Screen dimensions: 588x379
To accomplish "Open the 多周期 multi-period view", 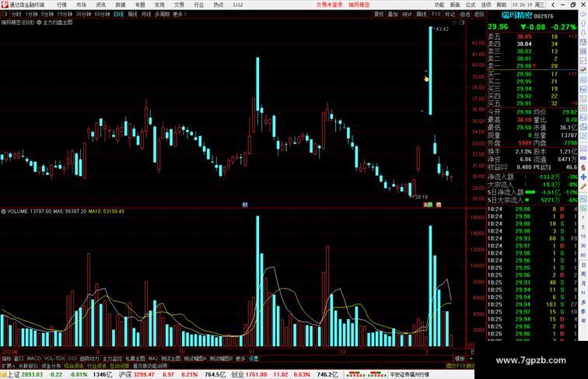I will 163,14.
